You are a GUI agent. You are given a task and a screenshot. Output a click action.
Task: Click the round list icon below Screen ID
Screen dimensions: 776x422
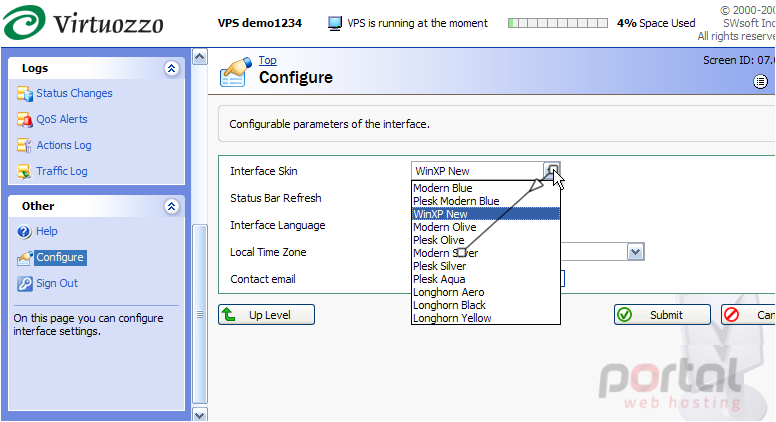coord(761,82)
